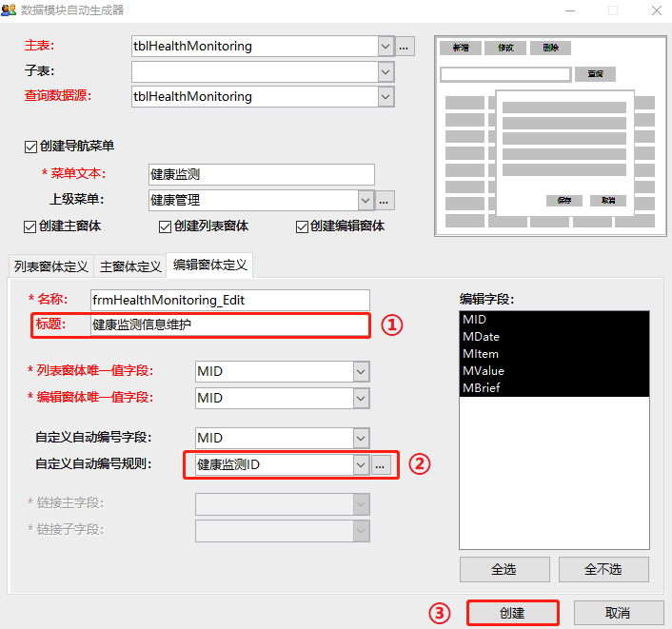Click the browse button next to 上级菜单
The width and height of the screenshot is (672, 629).
385,201
